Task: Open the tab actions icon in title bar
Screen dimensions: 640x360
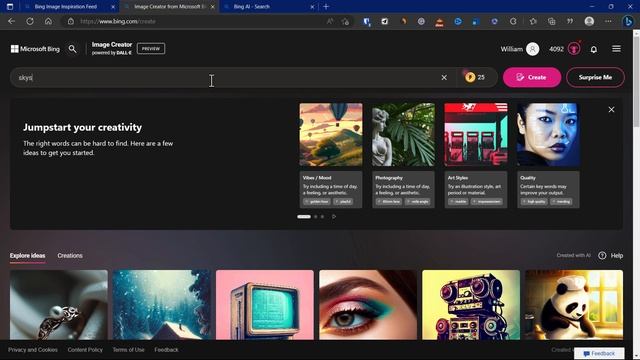Action: pos(10,7)
